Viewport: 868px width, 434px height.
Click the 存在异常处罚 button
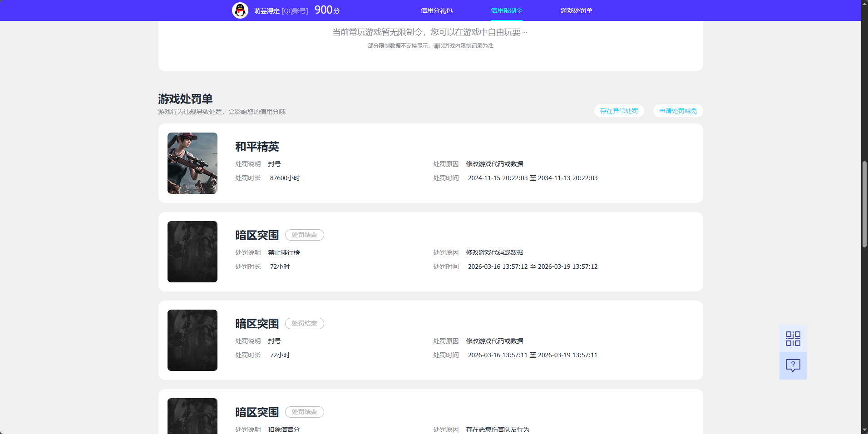point(619,111)
